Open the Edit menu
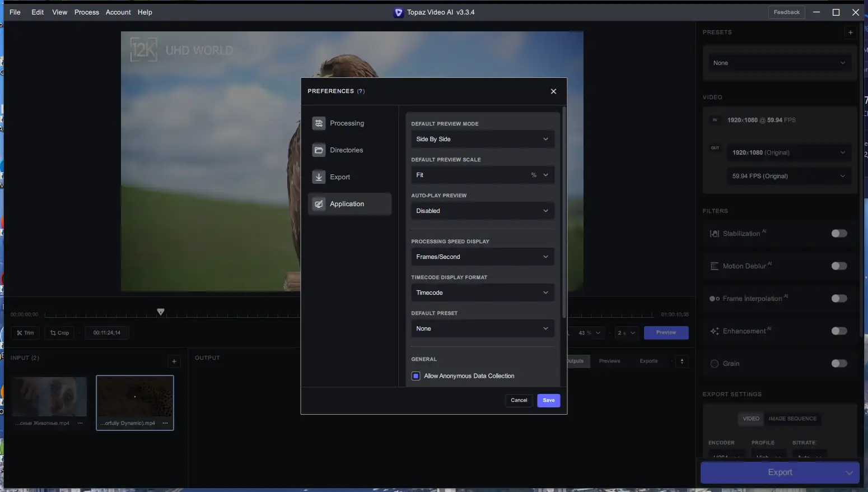The width and height of the screenshot is (868, 492). pyautogui.click(x=38, y=12)
